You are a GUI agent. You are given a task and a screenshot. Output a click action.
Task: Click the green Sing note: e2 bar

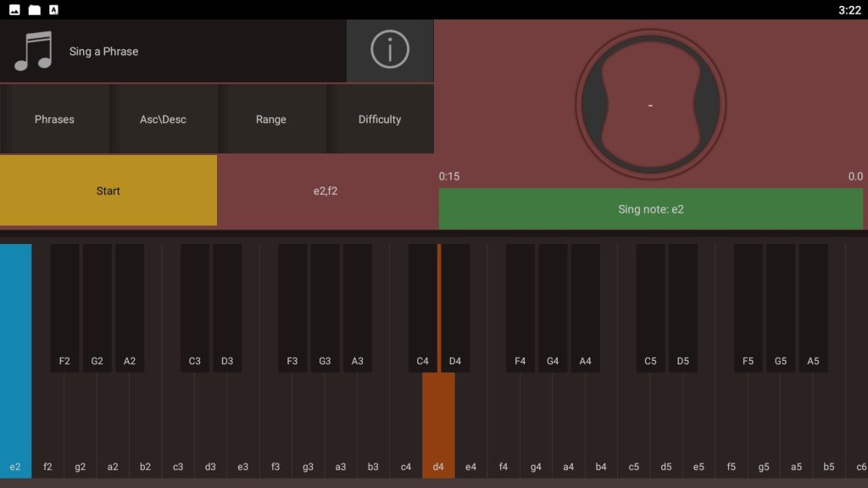pyautogui.click(x=651, y=209)
